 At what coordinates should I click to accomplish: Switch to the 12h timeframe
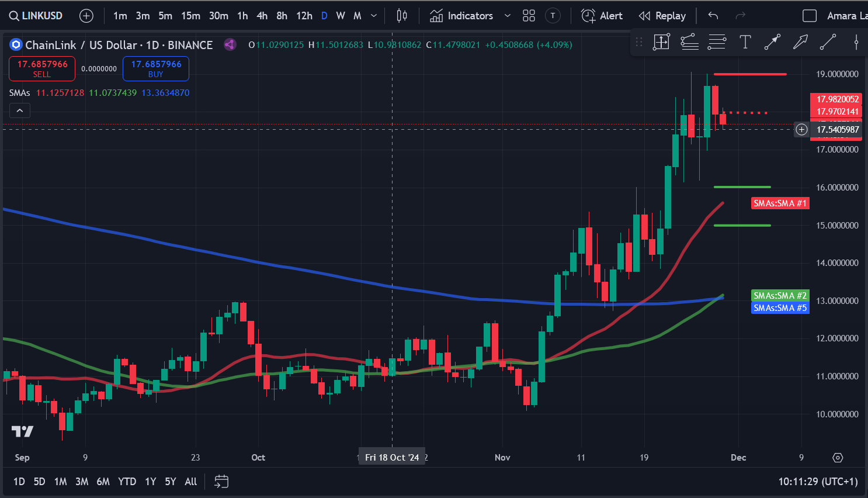point(304,16)
